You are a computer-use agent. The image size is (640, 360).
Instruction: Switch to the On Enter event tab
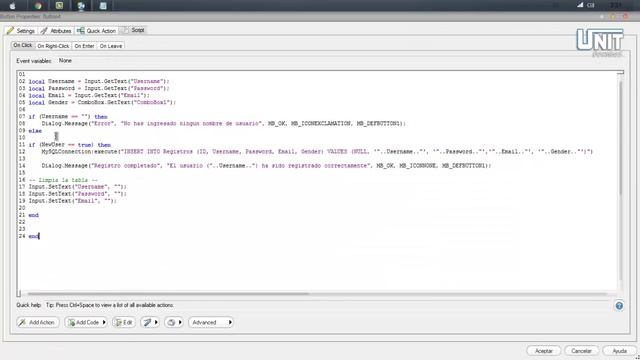coord(84,46)
